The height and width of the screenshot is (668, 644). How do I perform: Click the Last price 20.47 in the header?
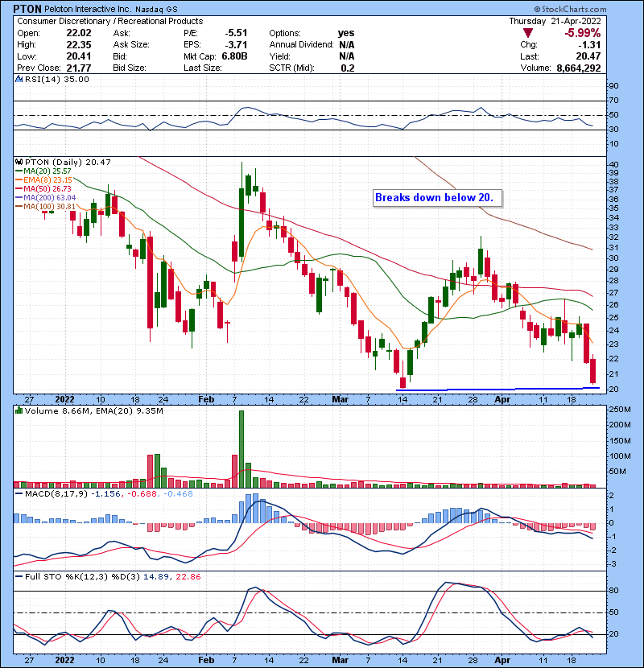click(x=588, y=56)
